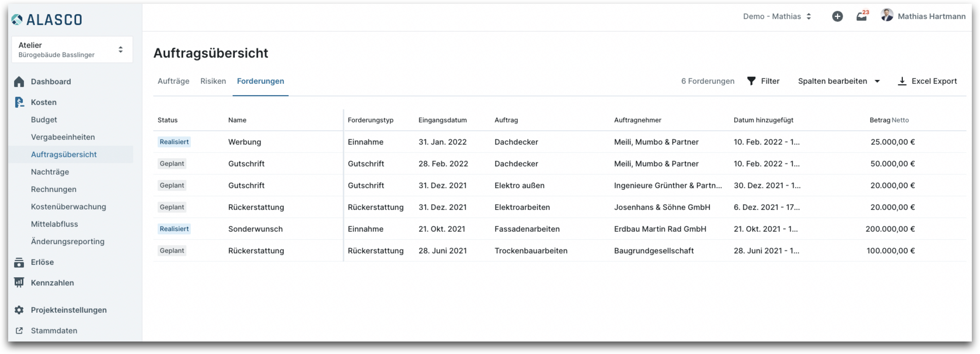Click the Alasco logo
This screenshot has width=980, height=354.
(47, 19)
